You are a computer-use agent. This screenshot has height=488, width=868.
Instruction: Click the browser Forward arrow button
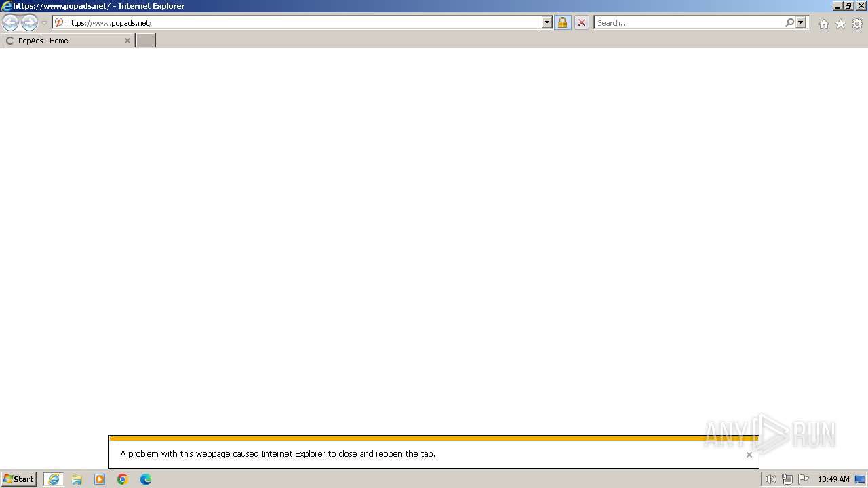(29, 22)
